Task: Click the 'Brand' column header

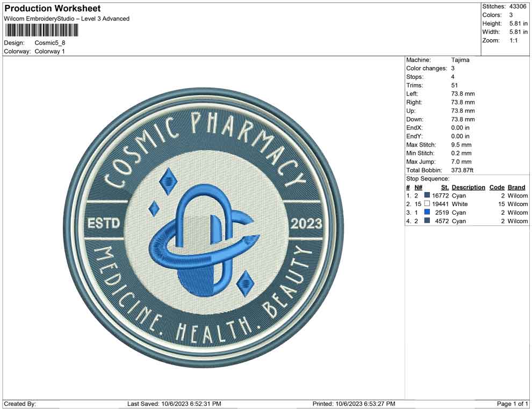Action: (516, 187)
